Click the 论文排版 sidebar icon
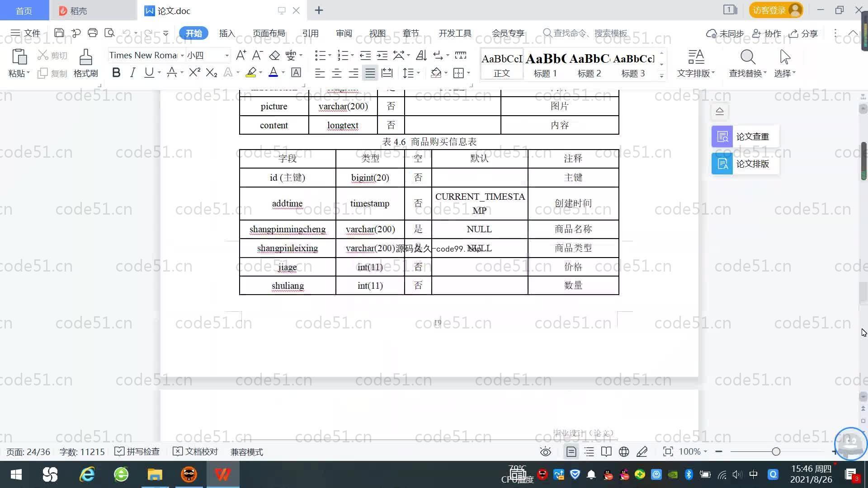Image resolution: width=868 pixels, height=488 pixels. point(722,164)
